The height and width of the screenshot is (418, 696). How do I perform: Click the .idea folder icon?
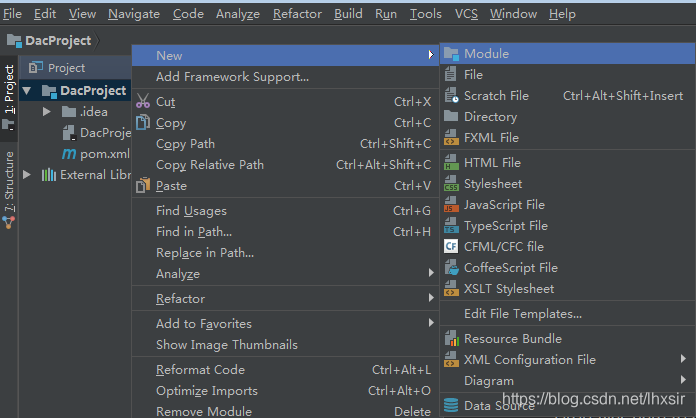tap(69, 111)
